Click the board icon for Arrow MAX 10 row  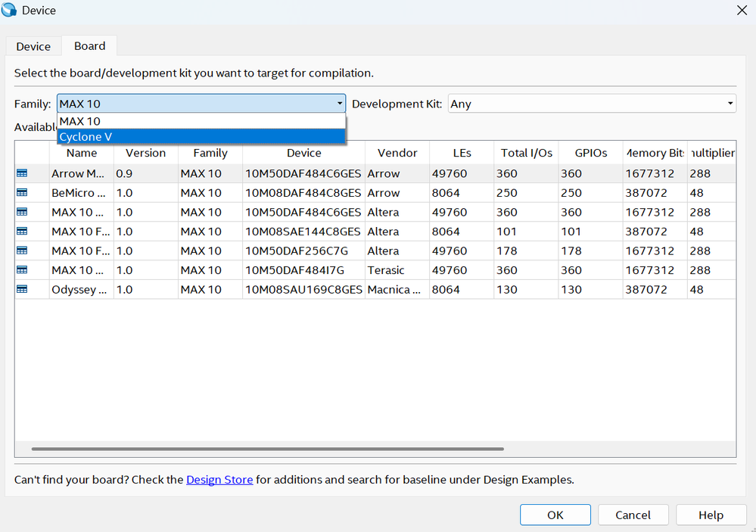(22, 173)
